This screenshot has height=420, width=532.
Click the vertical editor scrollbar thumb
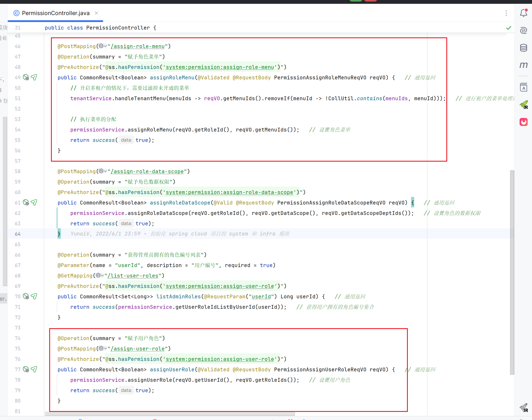[512, 272]
